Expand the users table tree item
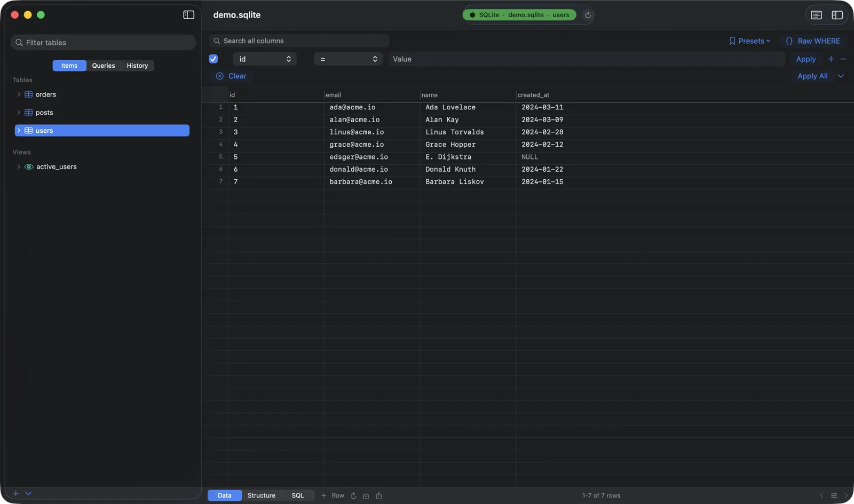 click(x=19, y=131)
